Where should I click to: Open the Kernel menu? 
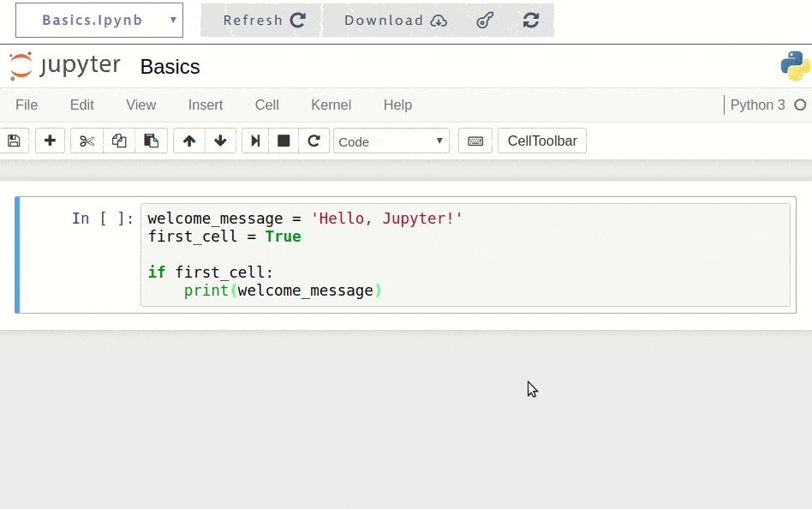click(331, 105)
